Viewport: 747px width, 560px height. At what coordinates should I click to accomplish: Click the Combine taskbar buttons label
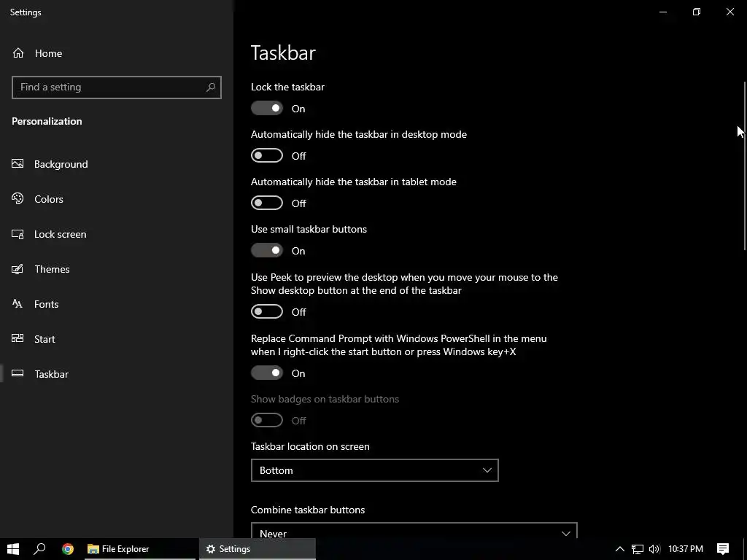(x=308, y=510)
